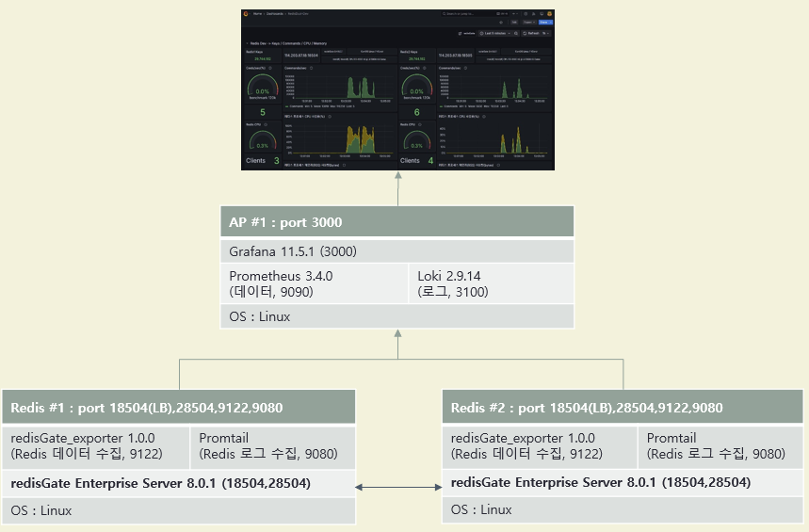The image size is (809, 532).
Task: Select the Loki 2.9.14 cell
Action: (490, 283)
